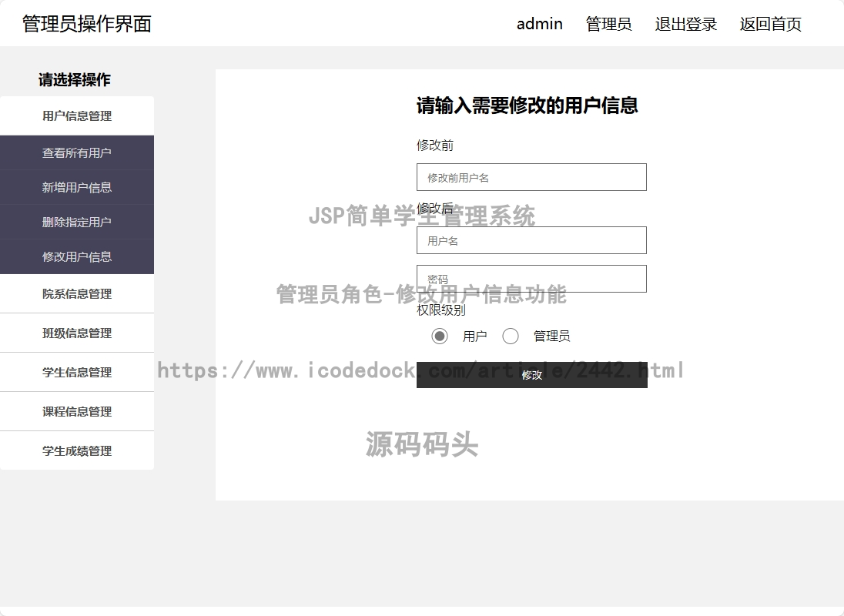Viewport: 844px width, 616px height.
Task: Select the 用户 radio button
Action: pos(439,336)
